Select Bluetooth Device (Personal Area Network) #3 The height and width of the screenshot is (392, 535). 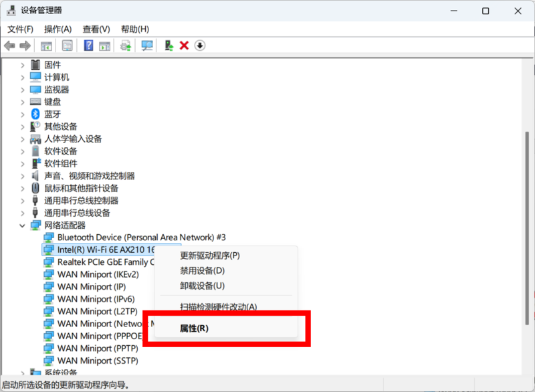click(141, 237)
